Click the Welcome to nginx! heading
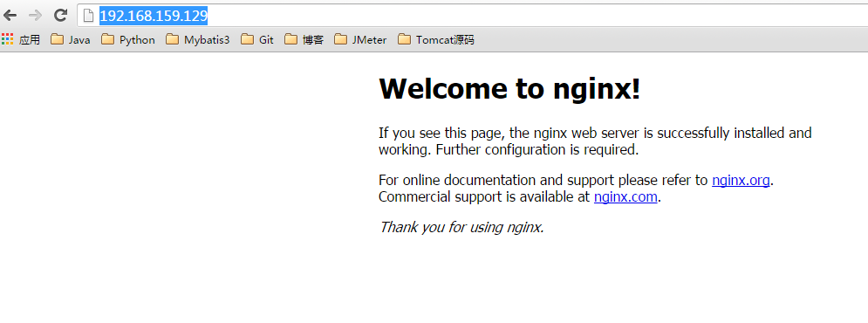 tap(509, 89)
